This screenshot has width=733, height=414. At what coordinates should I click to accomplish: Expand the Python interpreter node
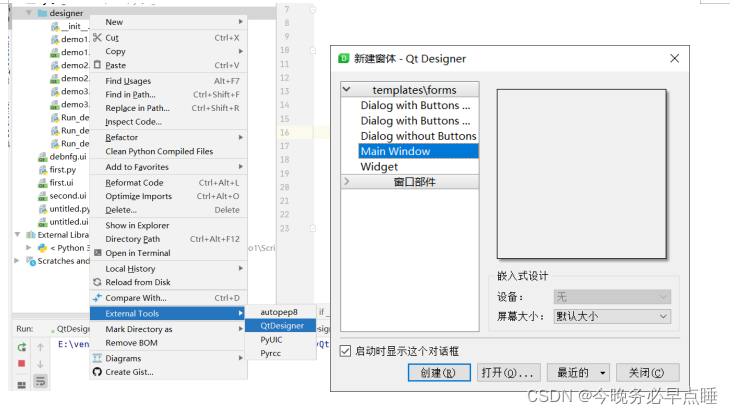click(29, 248)
